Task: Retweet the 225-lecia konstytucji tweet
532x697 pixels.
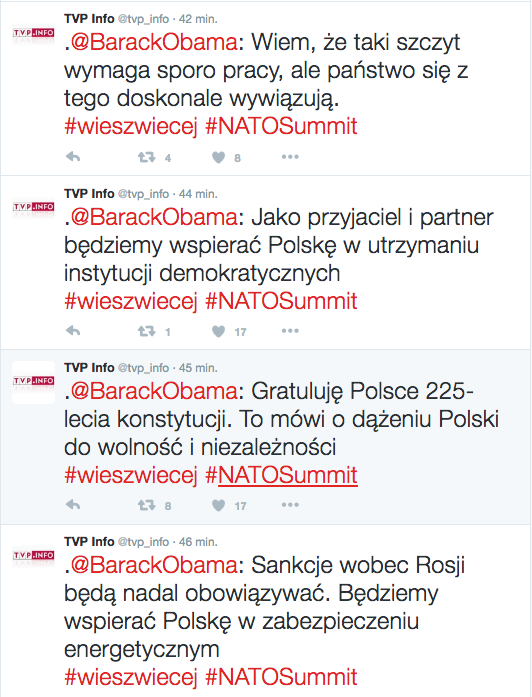Action: 147,505
